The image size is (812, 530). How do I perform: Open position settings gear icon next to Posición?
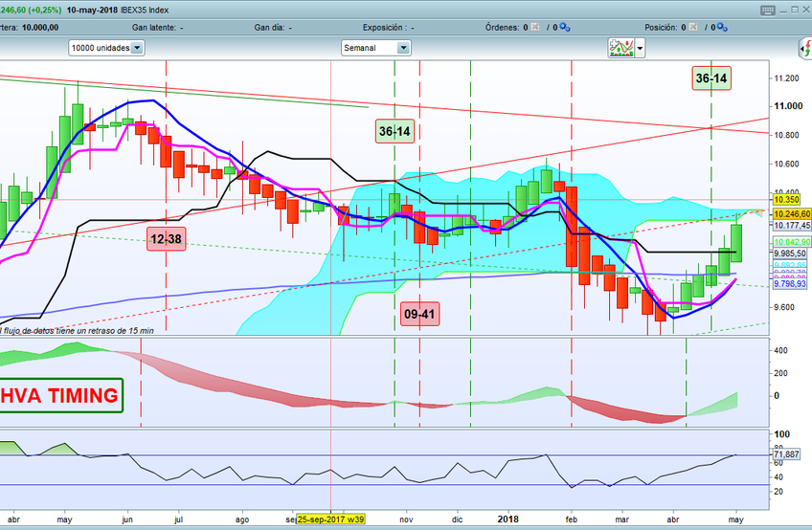(x=722, y=27)
